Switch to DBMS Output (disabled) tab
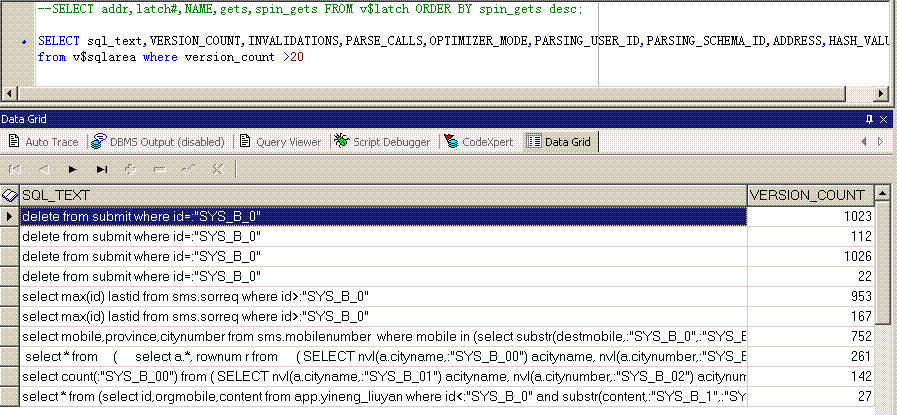 pos(159,142)
